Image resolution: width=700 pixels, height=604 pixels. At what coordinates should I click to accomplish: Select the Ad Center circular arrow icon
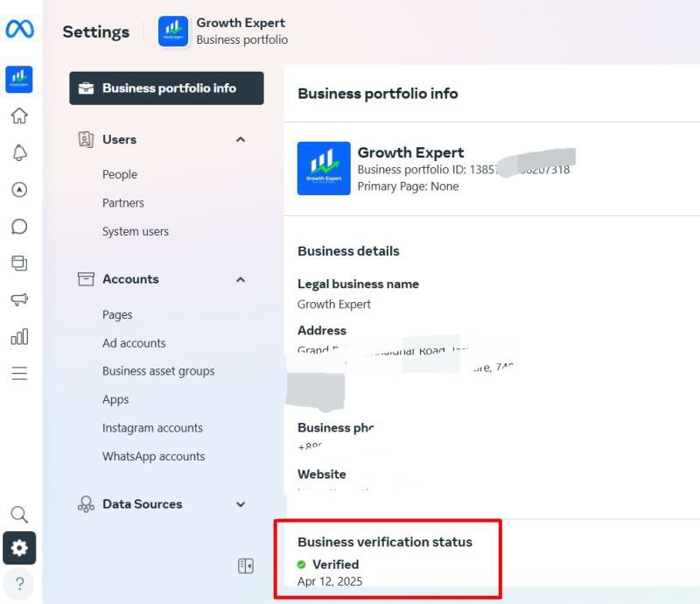(x=19, y=189)
